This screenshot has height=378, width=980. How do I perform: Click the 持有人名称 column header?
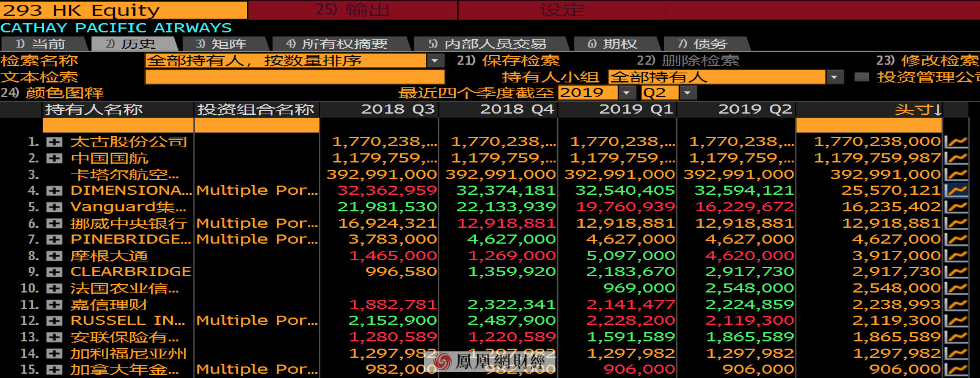[118, 109]
